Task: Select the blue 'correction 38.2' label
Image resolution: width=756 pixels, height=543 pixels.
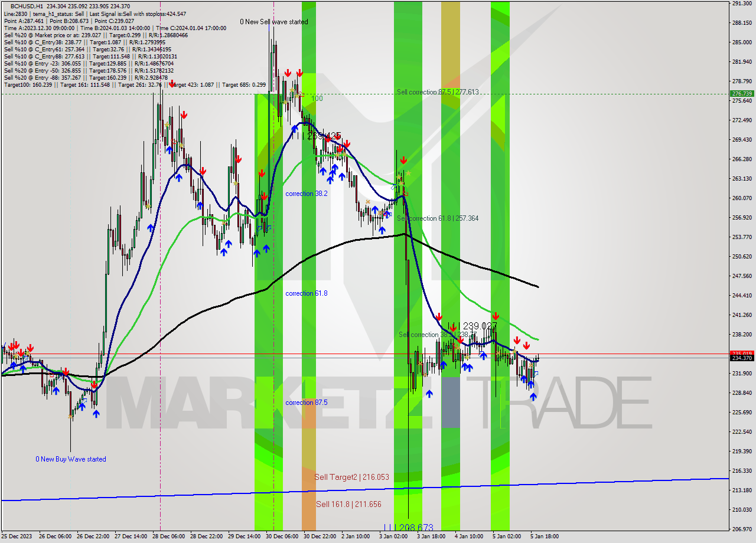Action: (306, 193)
